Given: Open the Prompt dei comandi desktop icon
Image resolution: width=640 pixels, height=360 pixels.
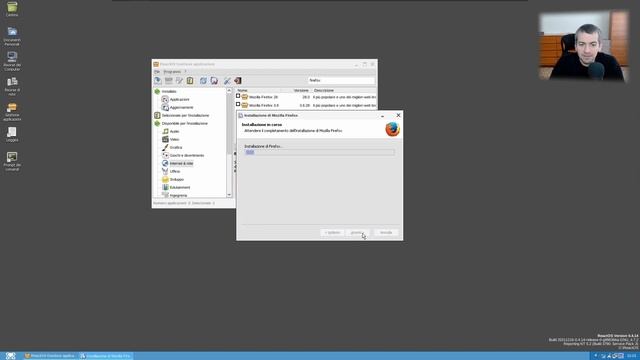Looking at the screenshot, I should tap(12, 161).
